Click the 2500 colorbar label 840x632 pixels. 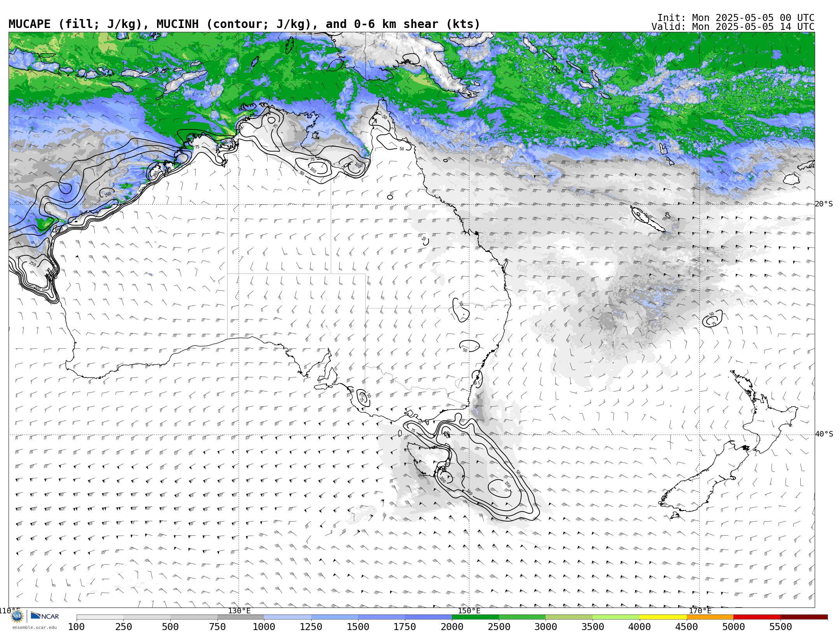click(x=499, y=627)
